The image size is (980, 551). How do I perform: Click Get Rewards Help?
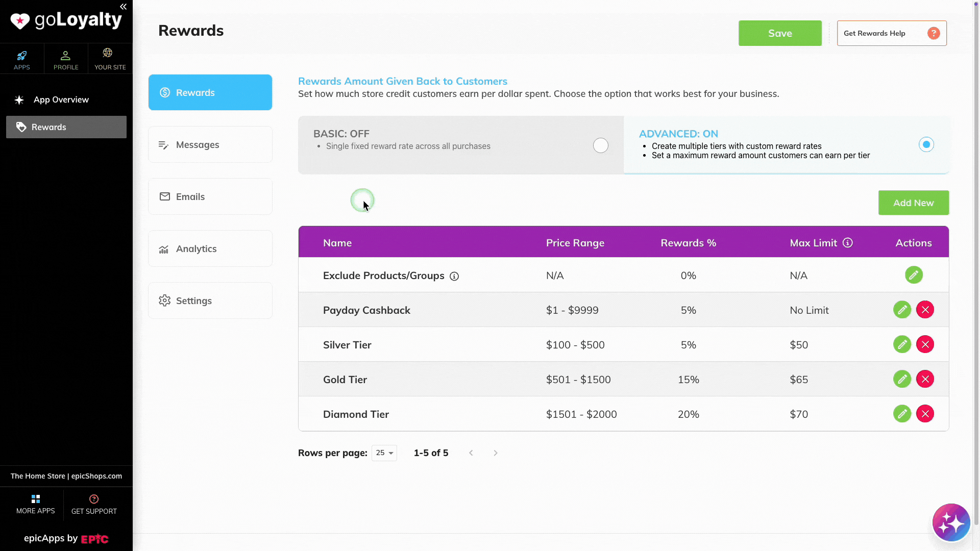(892, 33)
